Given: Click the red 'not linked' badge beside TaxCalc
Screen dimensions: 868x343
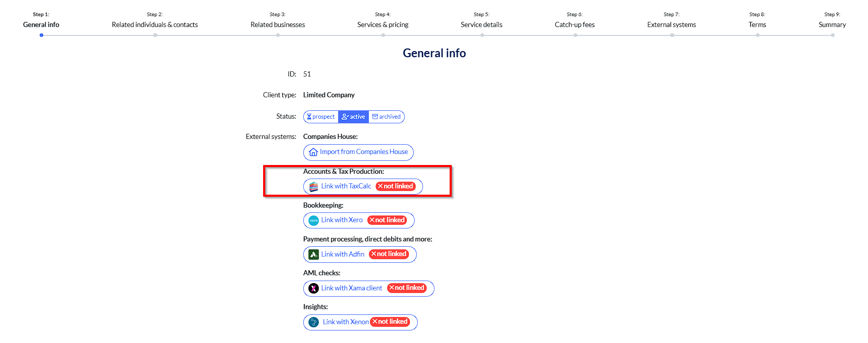Looking at the screenshot, I should coord(395,186).
